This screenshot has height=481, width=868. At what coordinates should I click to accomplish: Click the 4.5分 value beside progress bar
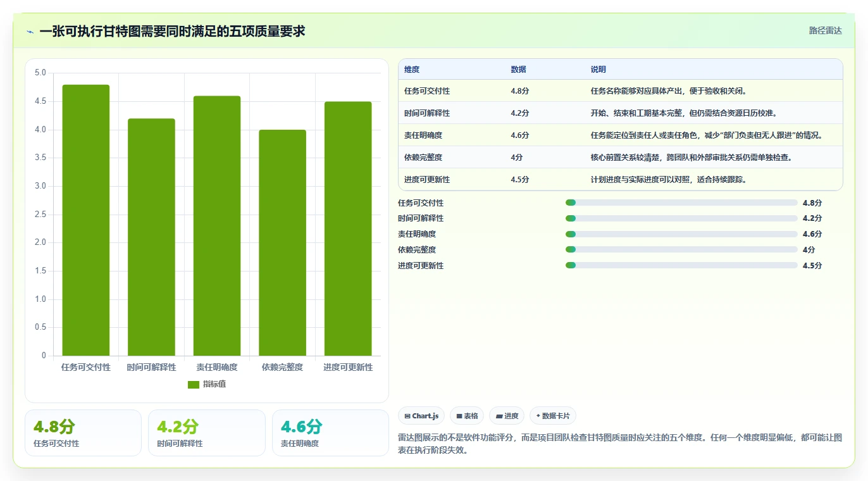[x=812, y=266]
